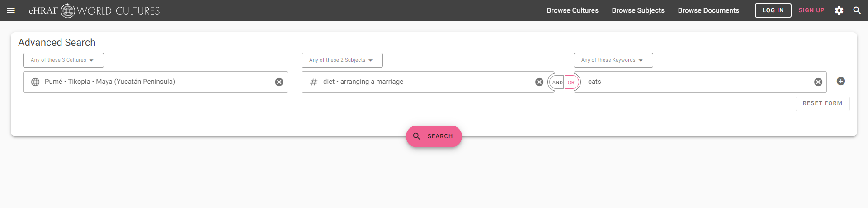The height and width of the screenshot is (208, 868).
Task: Select the OR operator toggle
Action: pyautogui.click(x=571, y=82)
